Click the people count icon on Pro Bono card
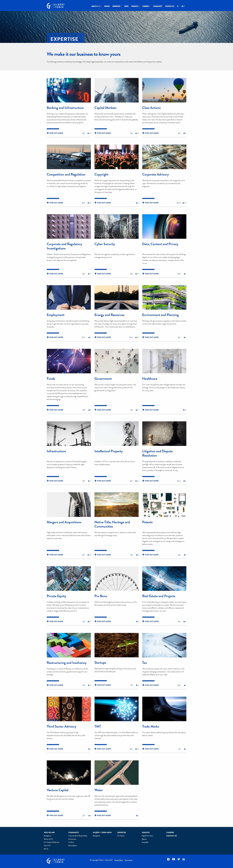 pyautogui.click(x=137, y=621)
